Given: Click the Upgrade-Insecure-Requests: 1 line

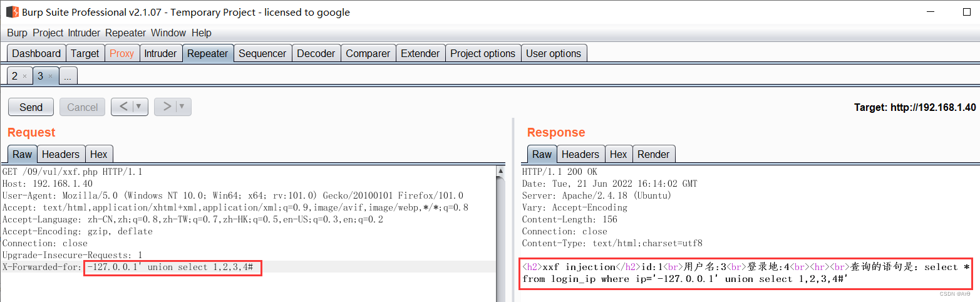Looking at the screenshot, I should (x=73, y=255).
